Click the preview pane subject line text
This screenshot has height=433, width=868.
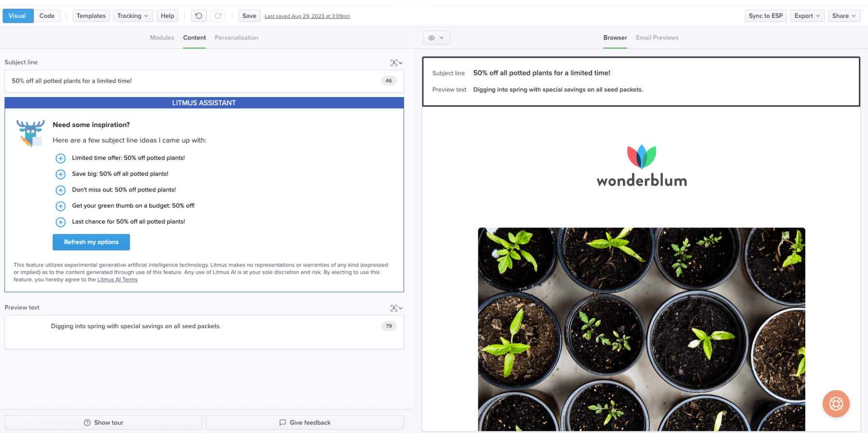tap(542, 73)
